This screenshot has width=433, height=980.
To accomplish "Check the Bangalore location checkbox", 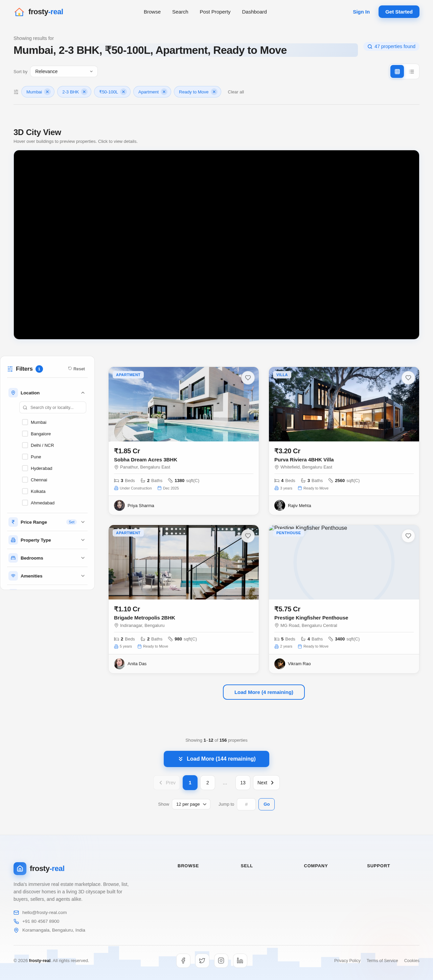I will coord(25,434).
